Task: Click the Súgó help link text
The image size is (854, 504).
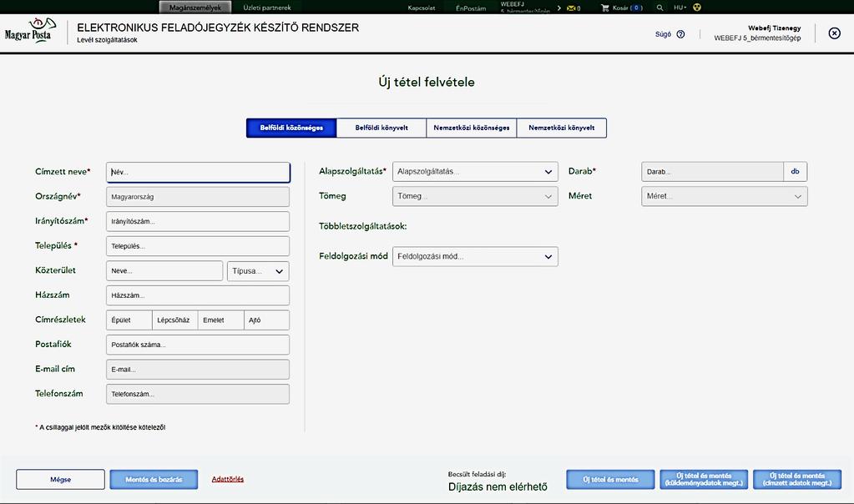Action: pos(663,33)
